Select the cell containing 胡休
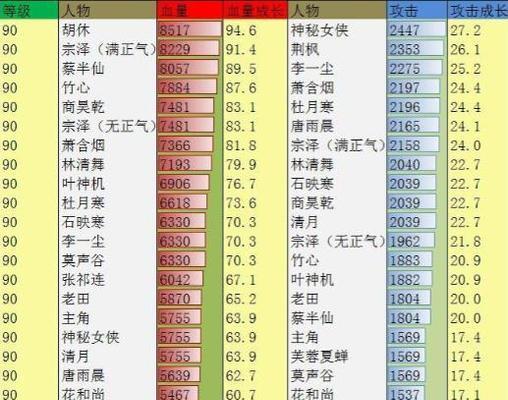 pyautogui.click(x=107, y=30)
